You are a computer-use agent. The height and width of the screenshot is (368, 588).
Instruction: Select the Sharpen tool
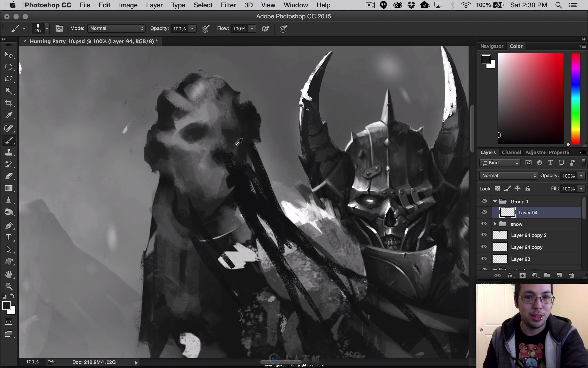9,200
